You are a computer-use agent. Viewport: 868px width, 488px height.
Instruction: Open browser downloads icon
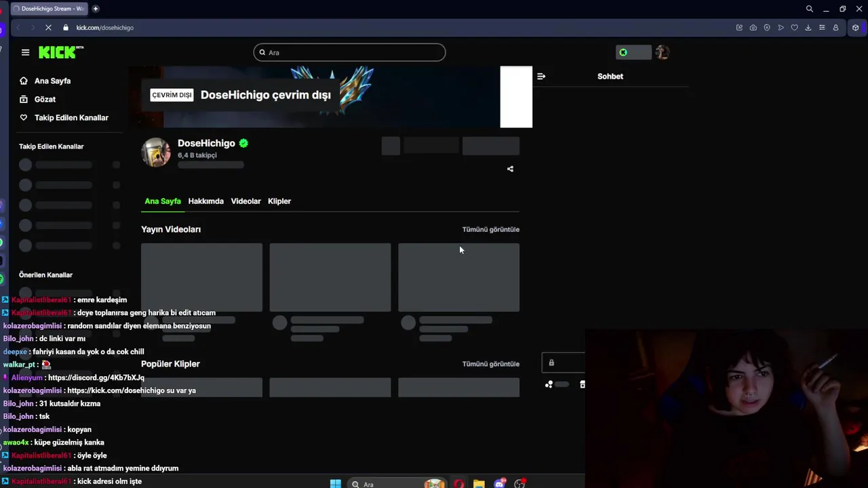[808, 28]
